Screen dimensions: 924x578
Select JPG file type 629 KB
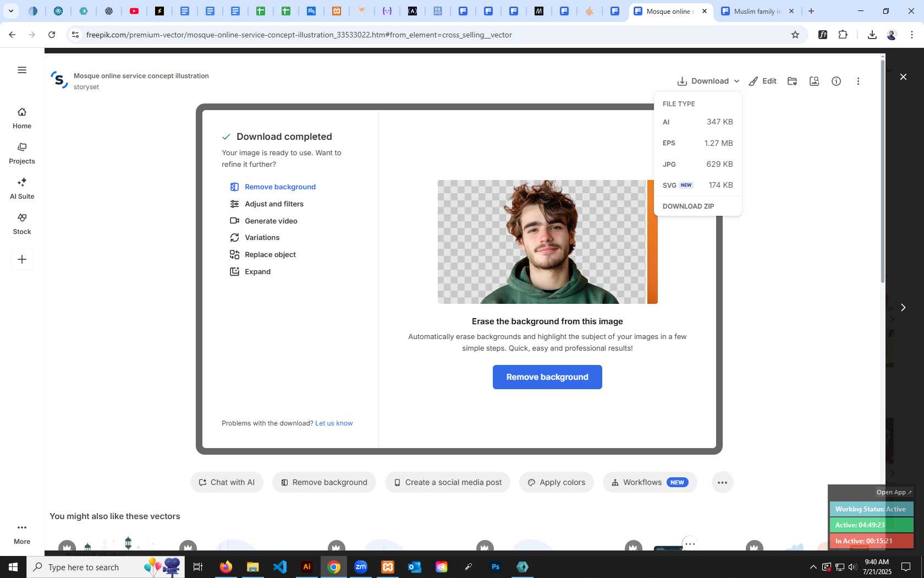click(x=697, y=164)
